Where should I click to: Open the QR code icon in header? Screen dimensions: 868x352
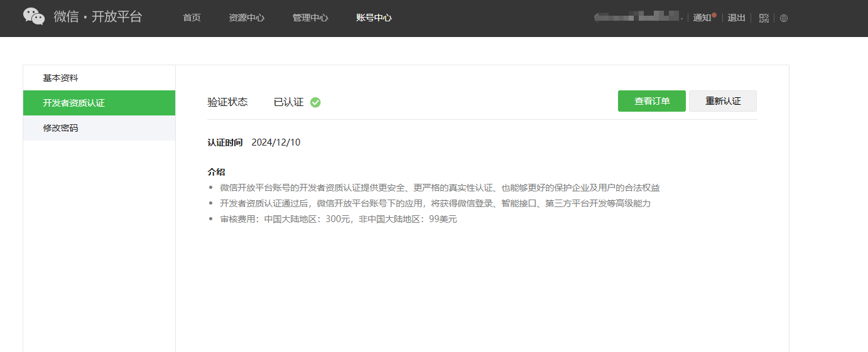pos(764,18)
